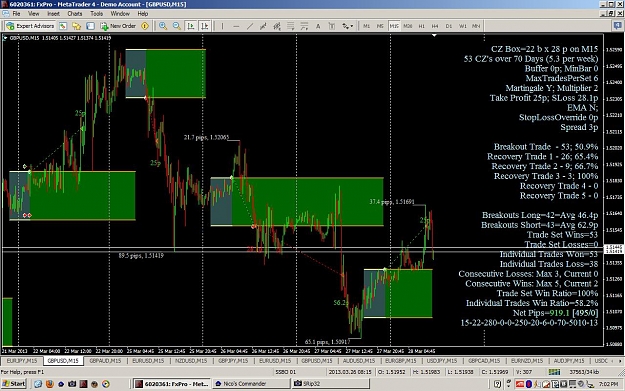Switch chart to M1 timeframe
625x391 pixels.
(366, 26)
